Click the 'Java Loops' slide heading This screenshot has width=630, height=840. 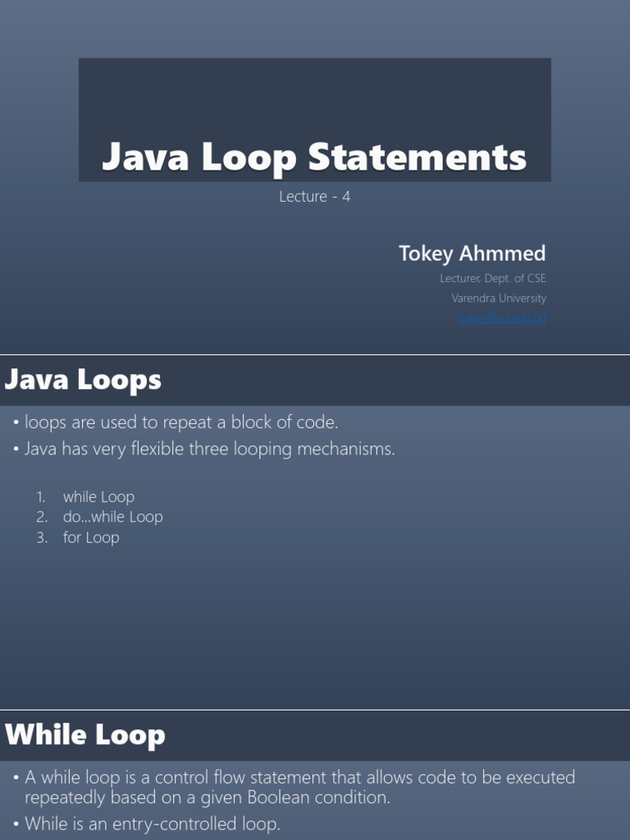83,380
